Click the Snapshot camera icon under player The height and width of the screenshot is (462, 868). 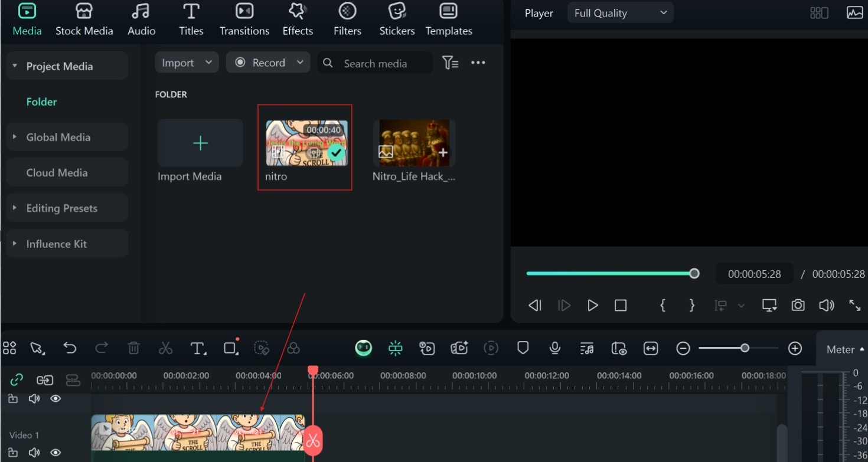[x=798, y=305]
